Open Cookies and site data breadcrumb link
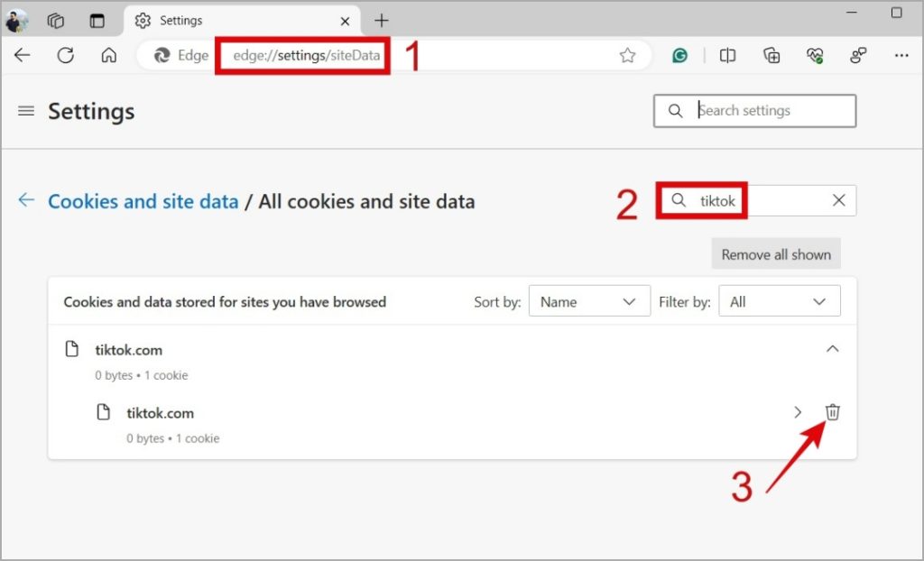This screenshot has width=924, height=561. (x=143, y=201)
